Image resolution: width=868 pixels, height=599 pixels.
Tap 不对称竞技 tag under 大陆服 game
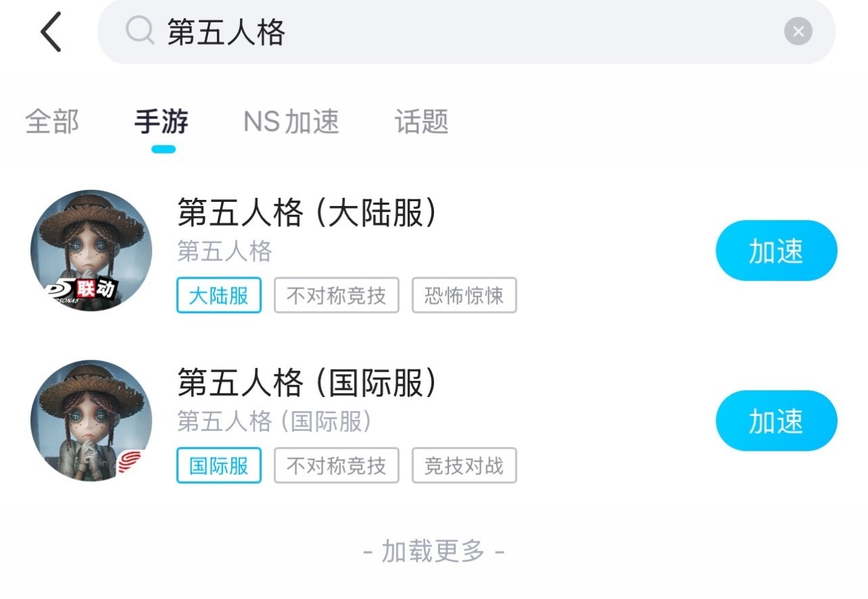(336, 295)
